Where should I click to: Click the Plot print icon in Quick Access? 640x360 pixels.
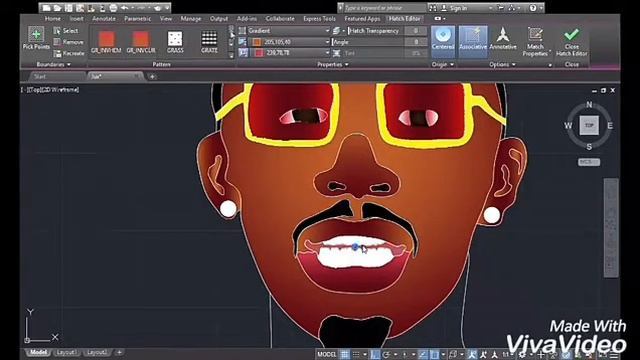(x=113, y=8)
